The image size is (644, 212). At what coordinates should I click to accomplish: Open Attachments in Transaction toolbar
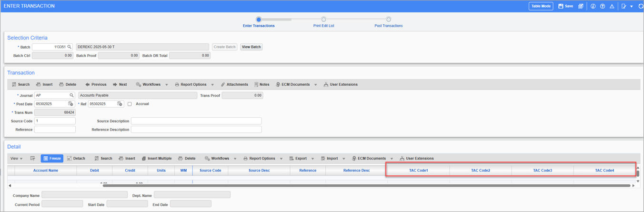(x=234, y=84)
